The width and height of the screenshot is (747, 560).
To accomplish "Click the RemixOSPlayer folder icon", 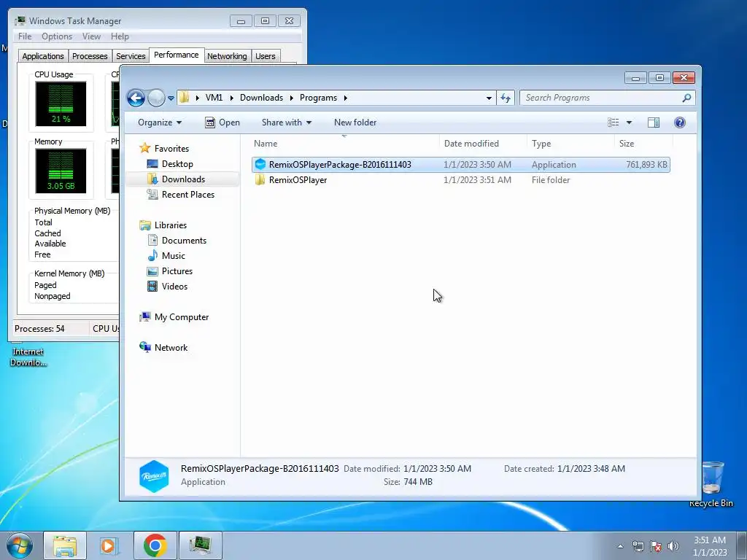I will (260, 179).
